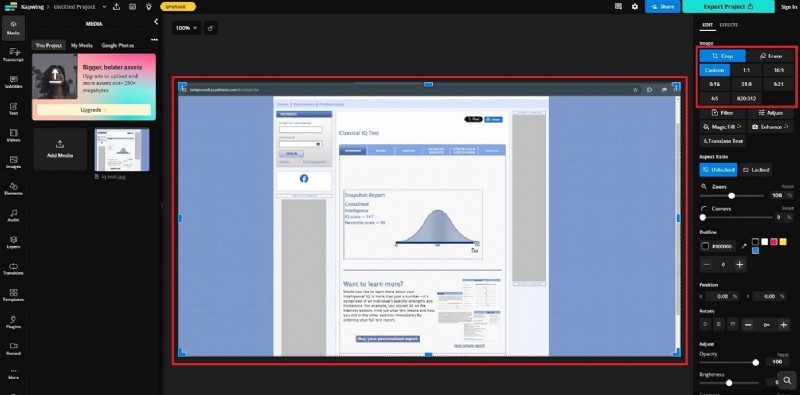Open the Videos sidebar tool

click(x=13, y=135)
